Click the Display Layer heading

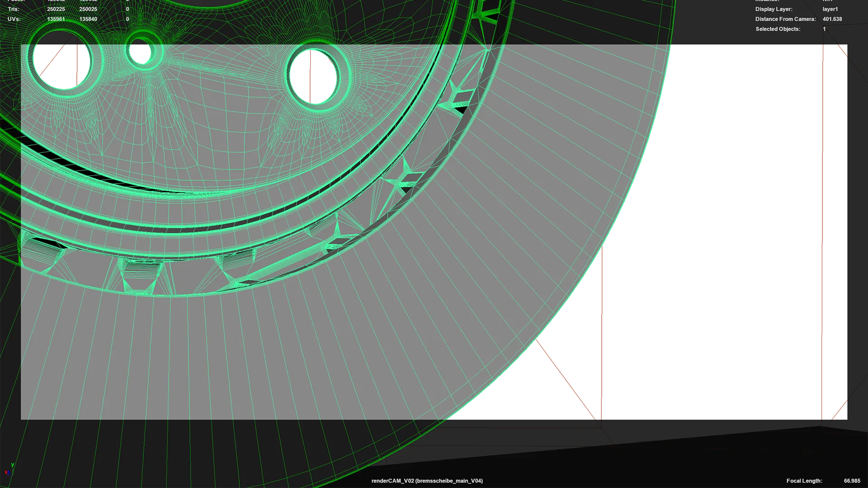pos(774,9)
